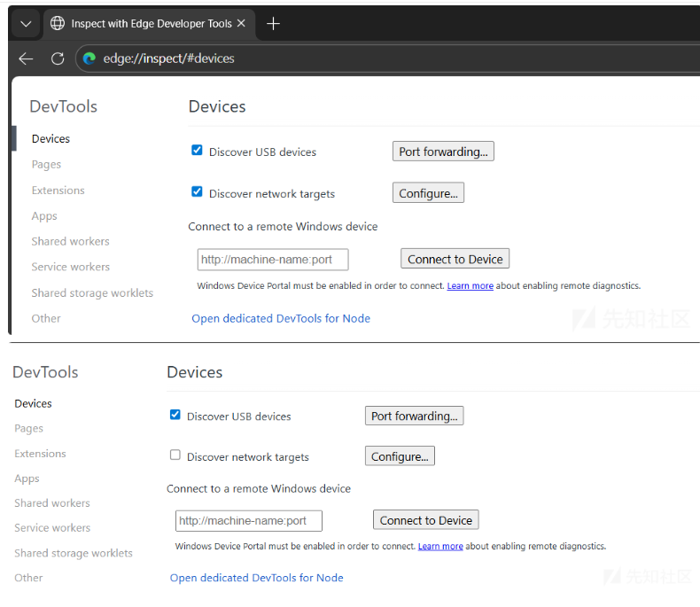Open Service workers in the Edge window sidebar
Image resolution: width=700 pixels, height=607 pixels.
71,267
